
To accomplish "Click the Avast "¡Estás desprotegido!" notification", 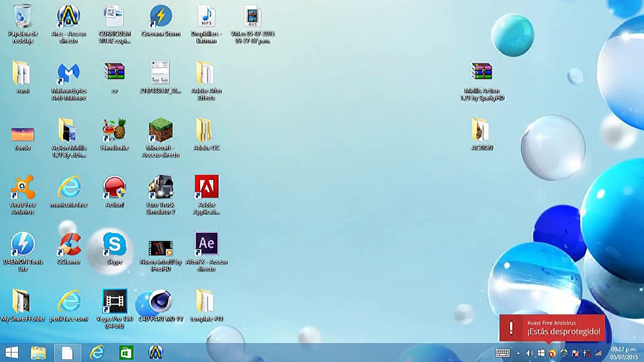I will pos(552,328).
